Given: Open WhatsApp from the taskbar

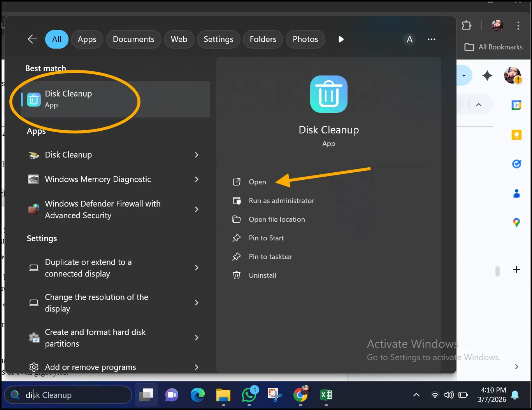Looking at the screenshot, I should tap(249, 396).
